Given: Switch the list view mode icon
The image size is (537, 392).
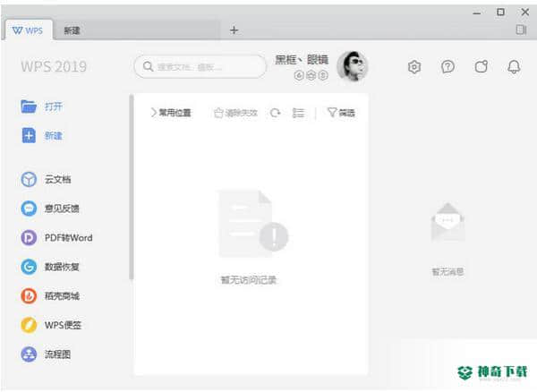Looking at the screenshot, I should click(x=298, y=113).
